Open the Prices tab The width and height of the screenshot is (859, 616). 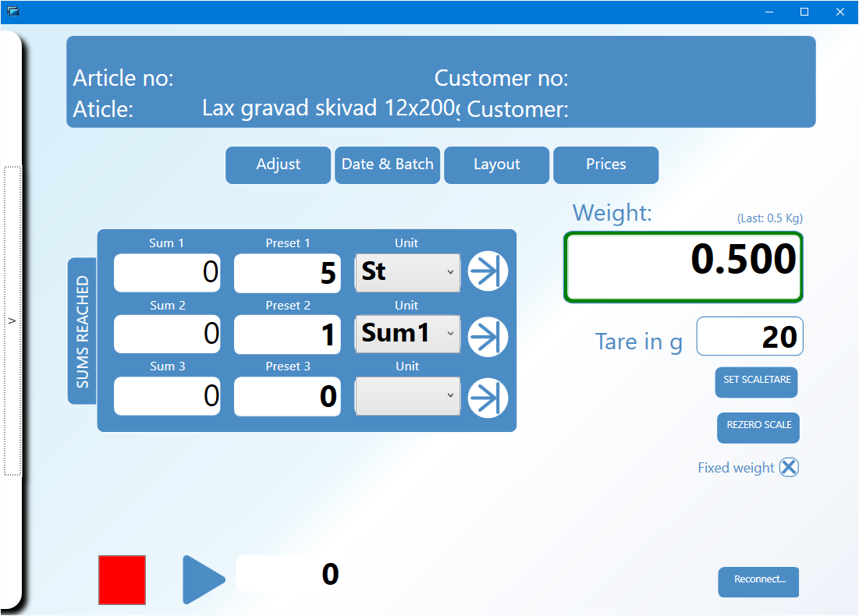(606, 165)
